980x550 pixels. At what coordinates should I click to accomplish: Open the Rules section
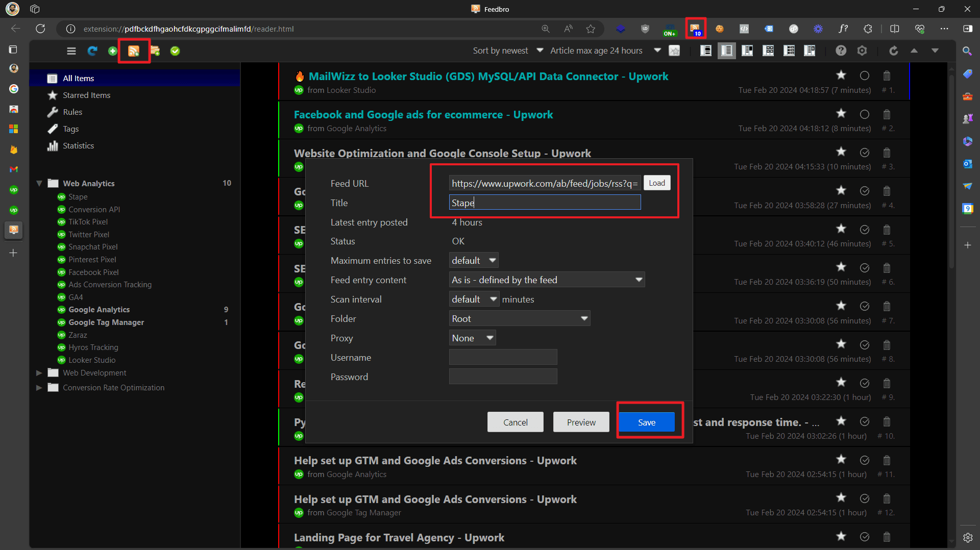coord(72,112)
